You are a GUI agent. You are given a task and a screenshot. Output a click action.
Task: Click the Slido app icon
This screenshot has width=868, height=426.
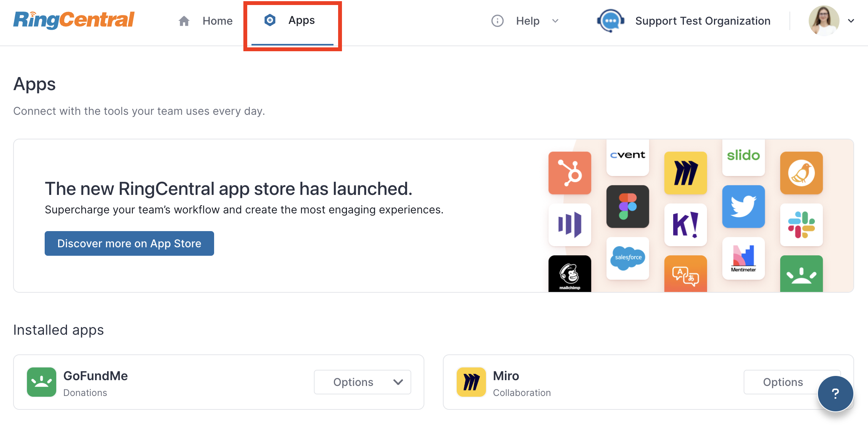click(744, 157)
